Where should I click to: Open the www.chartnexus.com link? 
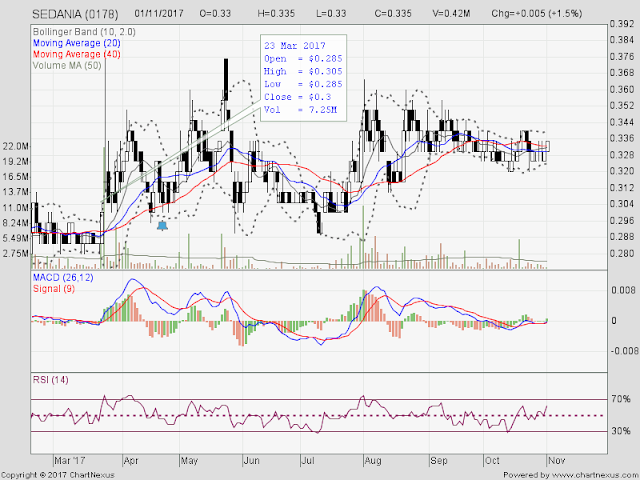click(x=594, y=475)
